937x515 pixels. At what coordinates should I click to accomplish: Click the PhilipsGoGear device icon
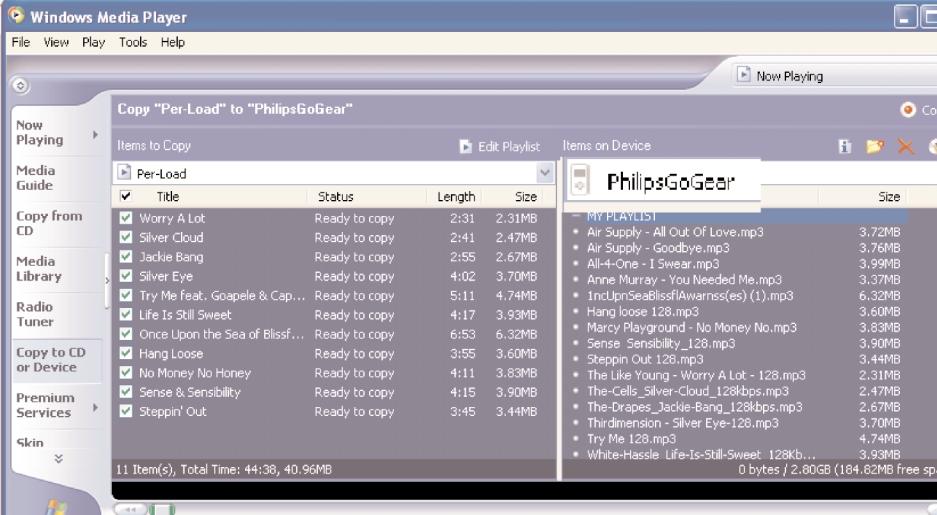579,180
